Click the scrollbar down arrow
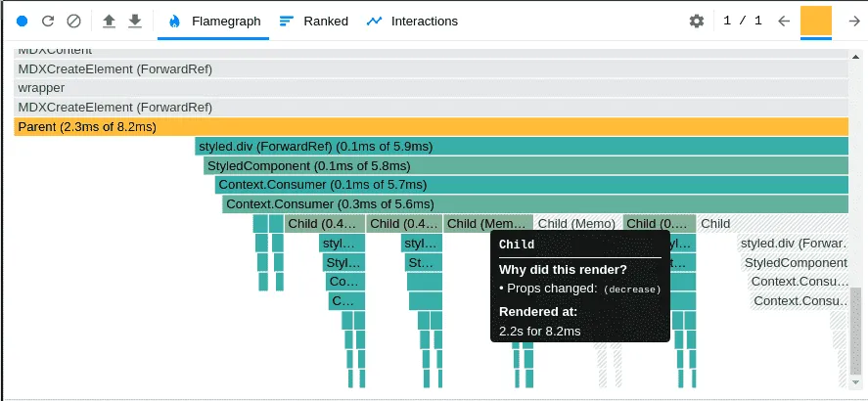 coord(855,381)
